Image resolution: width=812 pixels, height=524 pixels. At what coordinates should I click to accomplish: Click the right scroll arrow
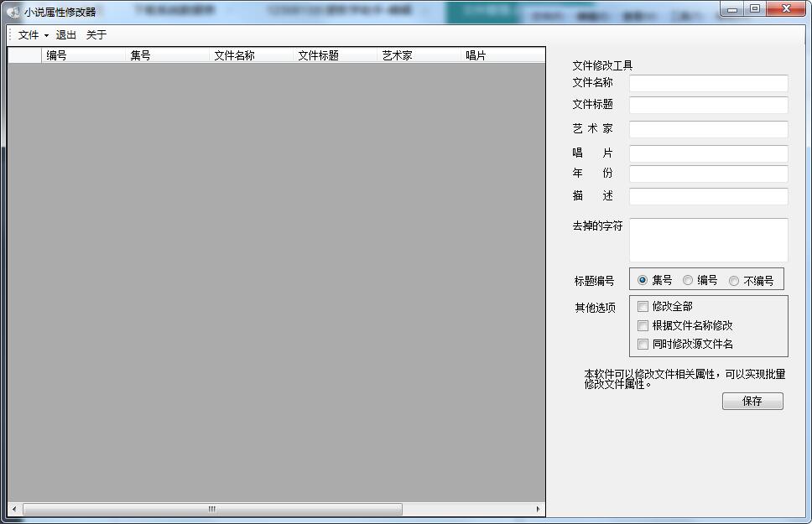(x=538, y=510)
